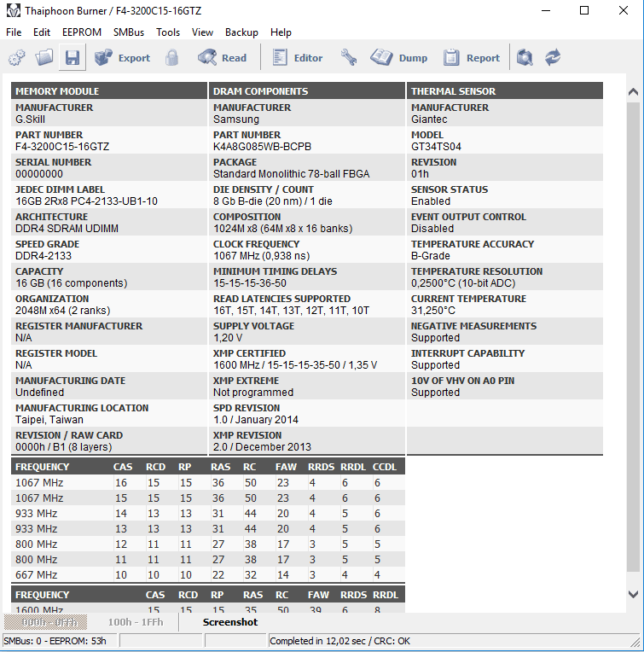
Task: Click part number F4-3200C15-16GTZ value
Action: coord(62,147)
